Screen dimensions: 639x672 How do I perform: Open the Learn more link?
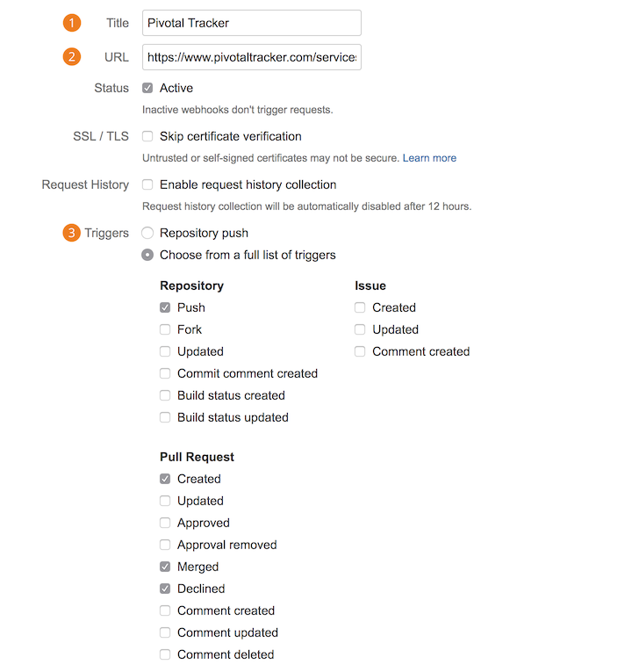coord(429,158)
